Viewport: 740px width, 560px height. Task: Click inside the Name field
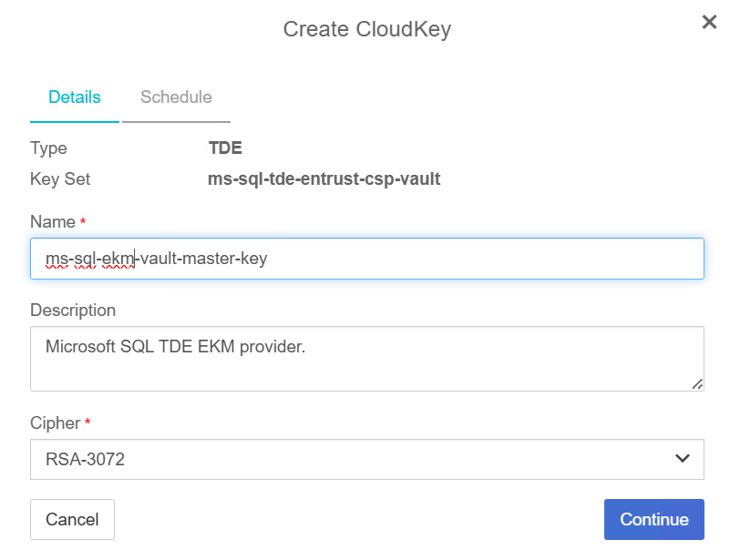click(x=365, y=259)
